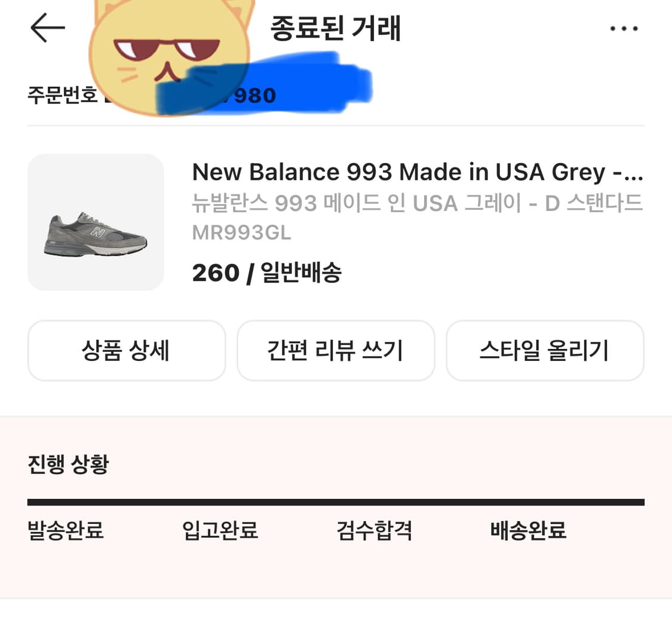Viewport: 672px width, 622px height.
Task: Click the MR993GL model code text
Action: click(241, 232)
